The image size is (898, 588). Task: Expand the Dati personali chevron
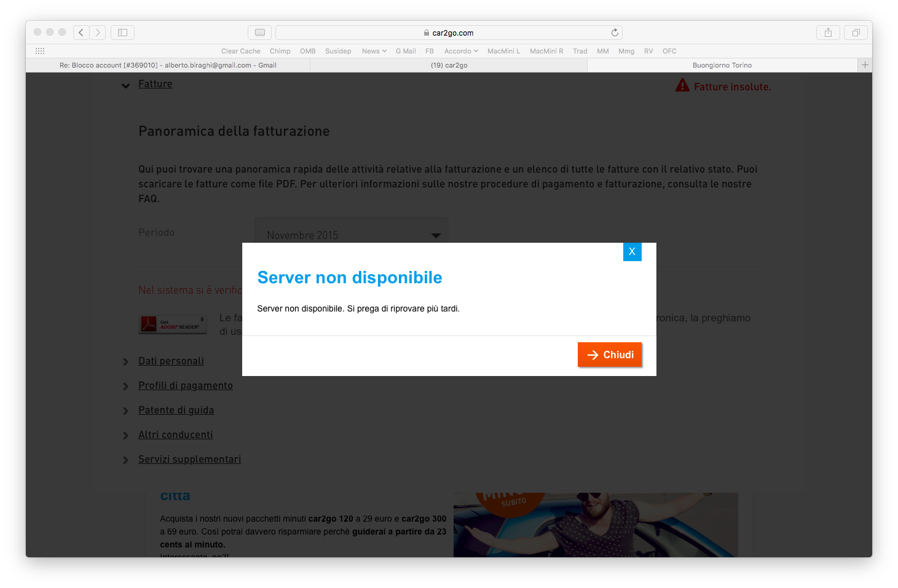coord(125,361)
